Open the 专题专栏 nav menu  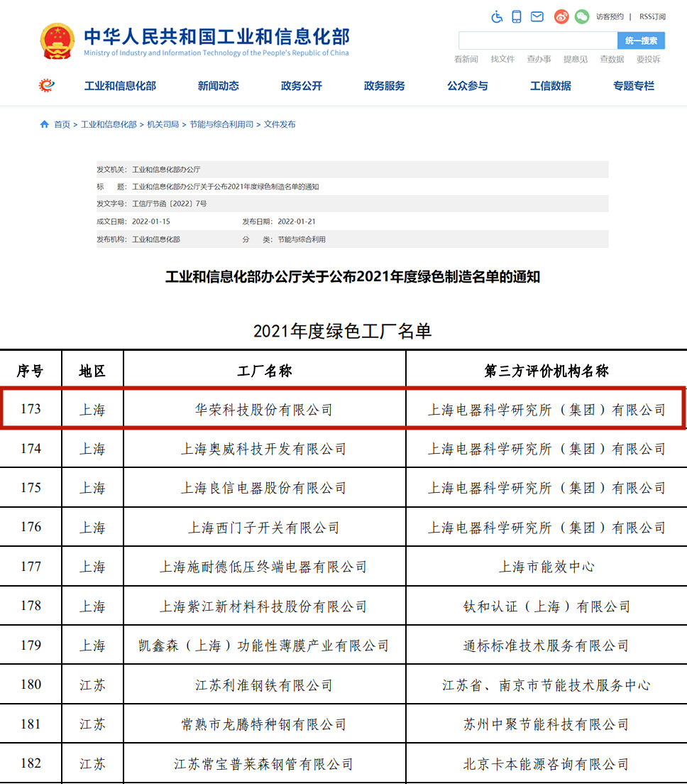click(x=634, y=86)
